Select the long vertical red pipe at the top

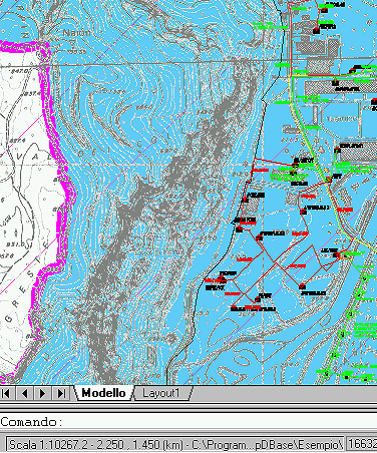point(291,38)
